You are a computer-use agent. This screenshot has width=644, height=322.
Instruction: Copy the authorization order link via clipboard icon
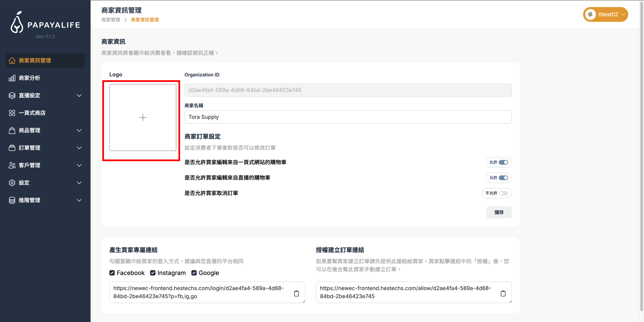(x=503, y=293)
